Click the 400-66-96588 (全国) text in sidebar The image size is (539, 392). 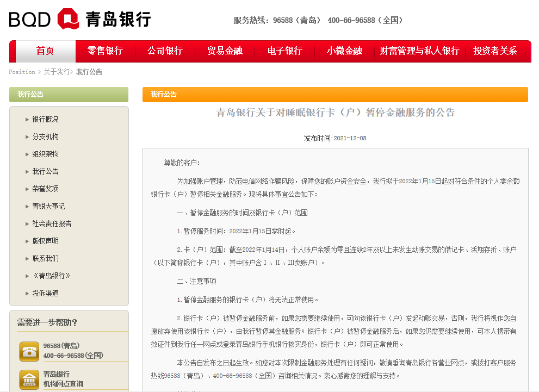click(x=73, y=356)
